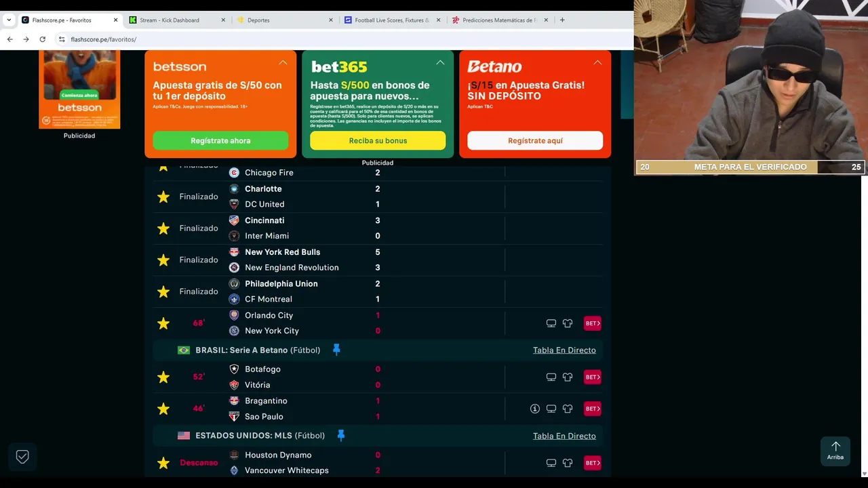Click the BET button in the Houston Dynamo row
868x488 pixels.
(593, 463)
